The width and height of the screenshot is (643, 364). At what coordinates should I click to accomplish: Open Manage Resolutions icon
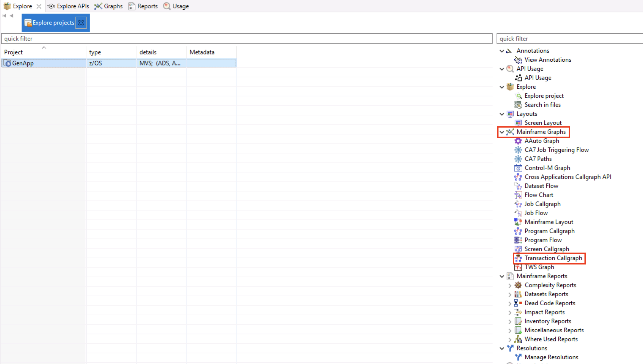pos(518,357)
